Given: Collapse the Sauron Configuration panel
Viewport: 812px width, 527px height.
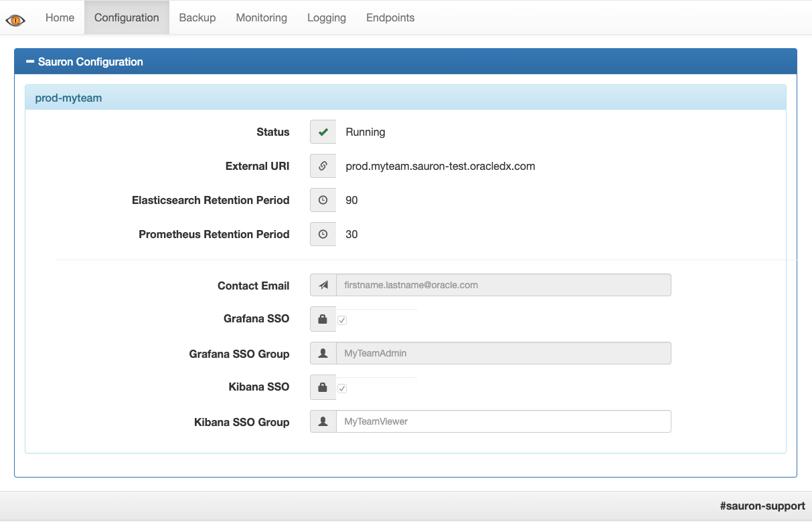Looking at the screenshot, I should pos(30,62).
